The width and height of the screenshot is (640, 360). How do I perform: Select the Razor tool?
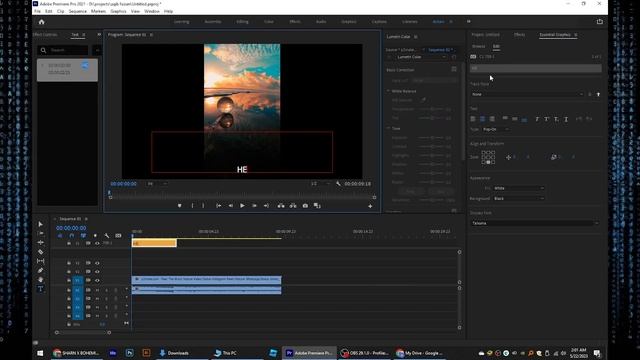point(40,252)
